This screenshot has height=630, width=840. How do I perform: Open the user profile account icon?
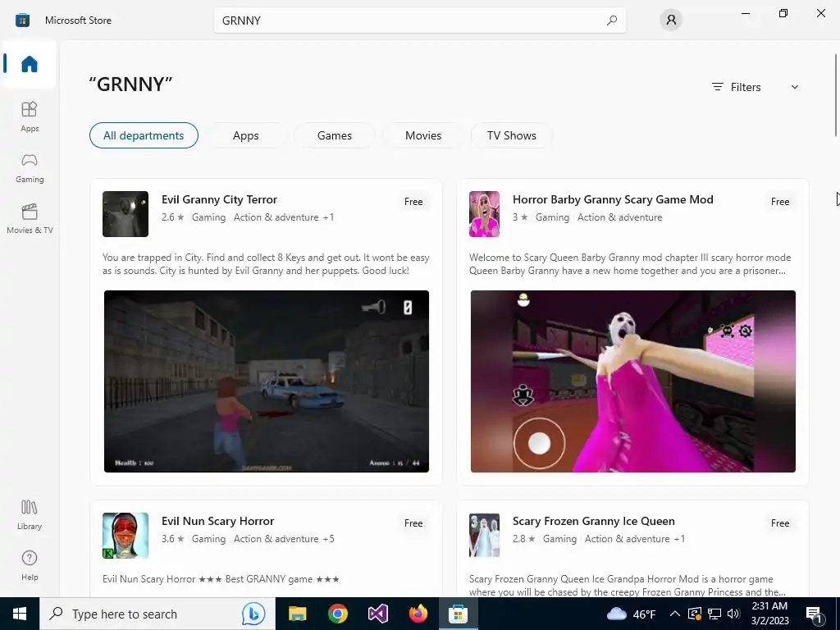tap(671, 21)
